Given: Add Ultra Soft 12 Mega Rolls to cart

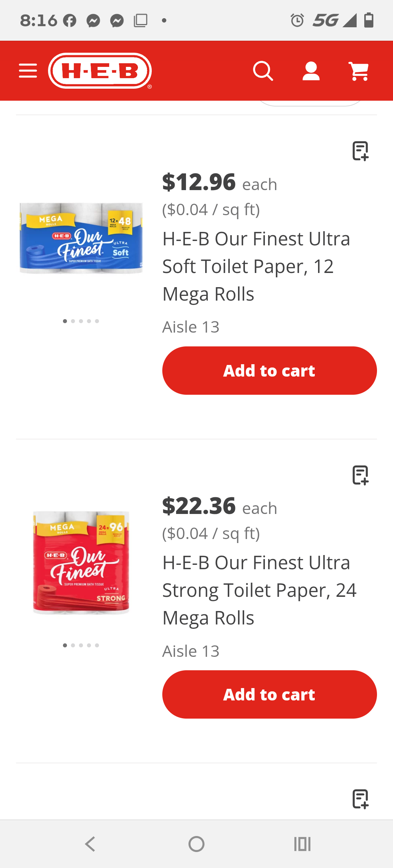Looking at the screenshot, I should coord(269,370).
